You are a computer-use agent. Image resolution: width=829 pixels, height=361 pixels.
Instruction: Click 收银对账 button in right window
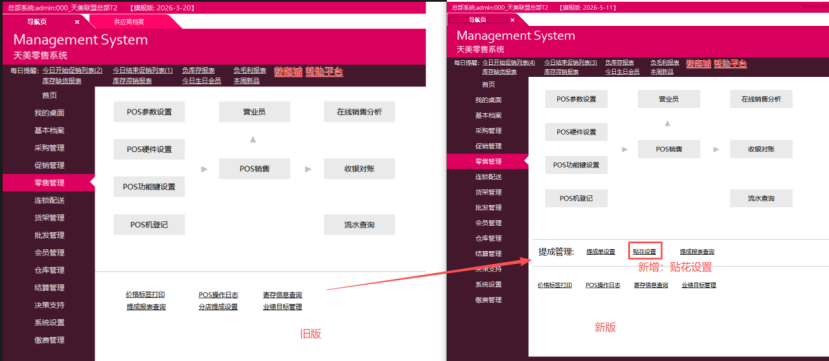[761, 149]
